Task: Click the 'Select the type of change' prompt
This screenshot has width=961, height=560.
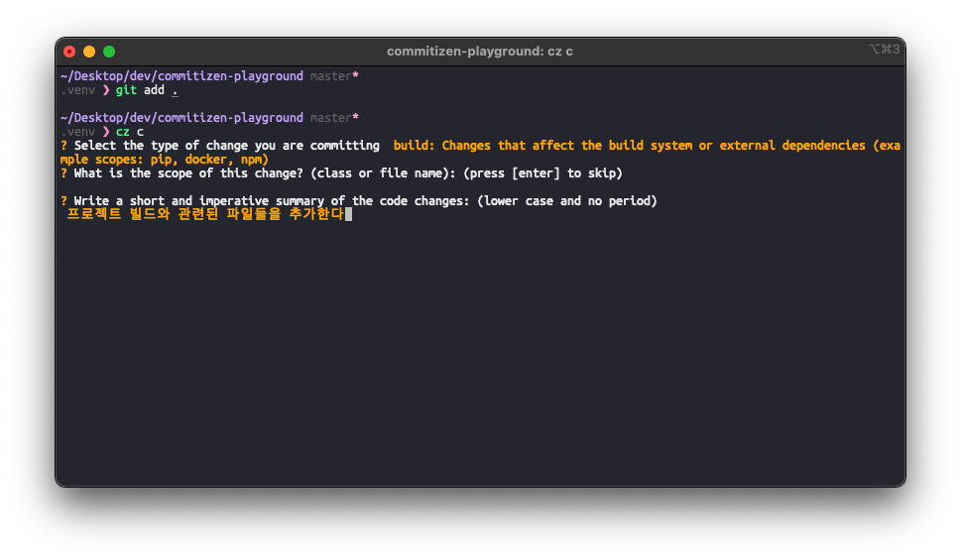Action: click(227, 146)
